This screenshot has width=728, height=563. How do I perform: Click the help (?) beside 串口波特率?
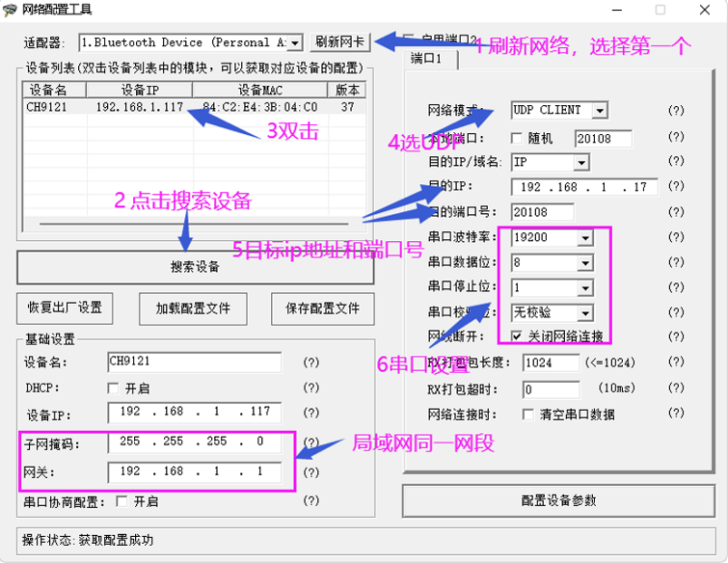[676, 237]
